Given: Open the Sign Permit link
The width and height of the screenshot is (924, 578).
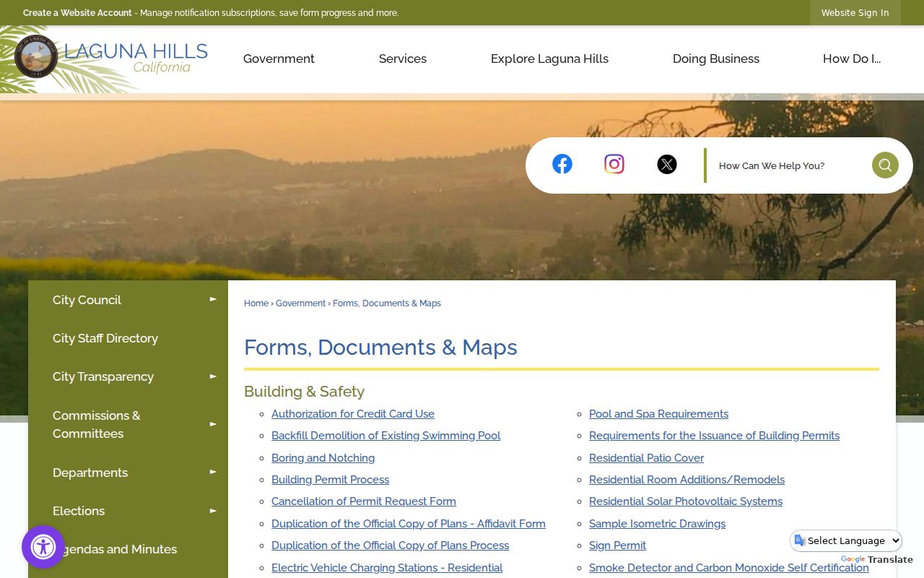Looking at the screenshot, I should tap(617, 545).
